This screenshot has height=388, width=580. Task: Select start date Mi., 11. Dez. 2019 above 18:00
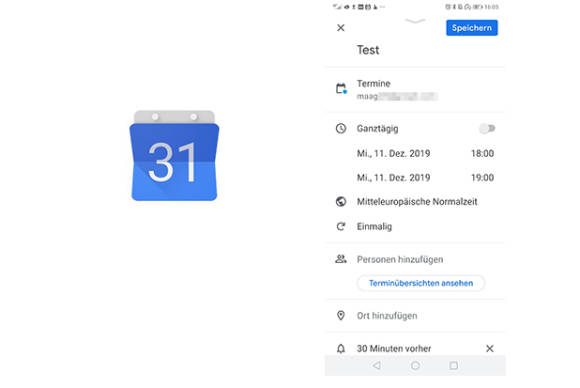[393, 153]
